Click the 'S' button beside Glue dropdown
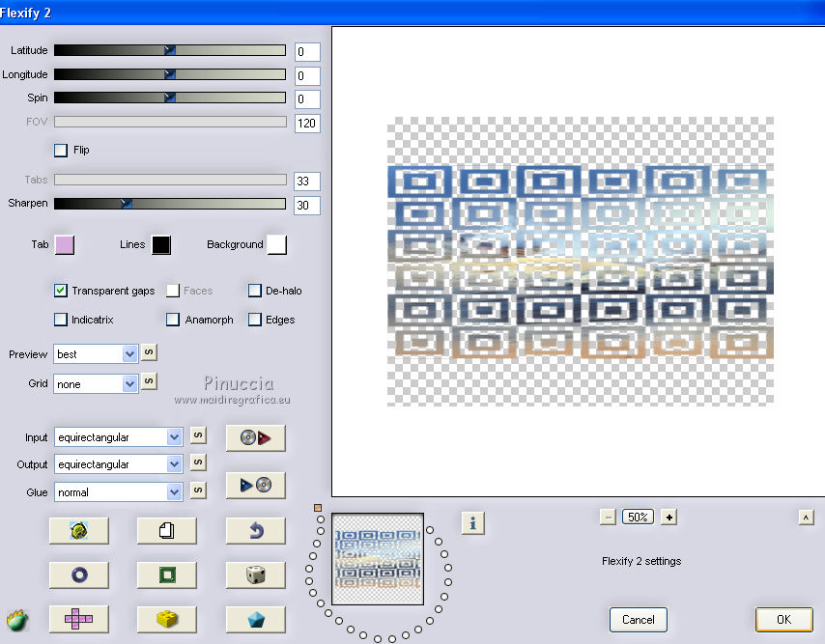This screenshot has width=825, height=644. [x=198, y=490]
